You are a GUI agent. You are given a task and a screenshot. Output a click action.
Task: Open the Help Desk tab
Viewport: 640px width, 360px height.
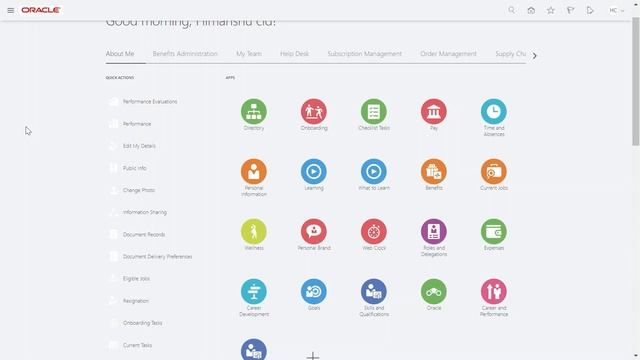pos(294,53)
